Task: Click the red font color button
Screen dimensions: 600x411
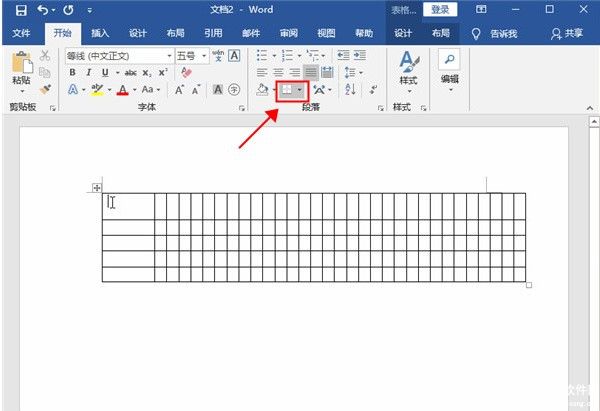Action: point(122,90)
